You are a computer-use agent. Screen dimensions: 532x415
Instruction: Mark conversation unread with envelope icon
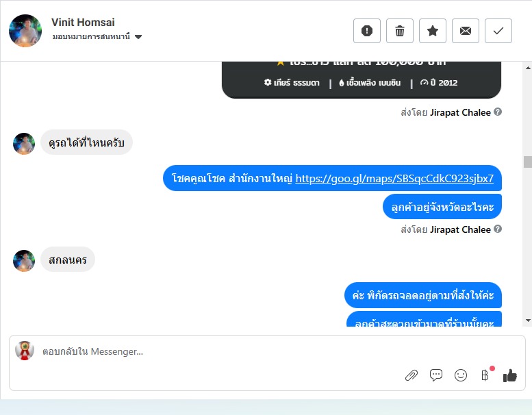[x=466, y=31]
